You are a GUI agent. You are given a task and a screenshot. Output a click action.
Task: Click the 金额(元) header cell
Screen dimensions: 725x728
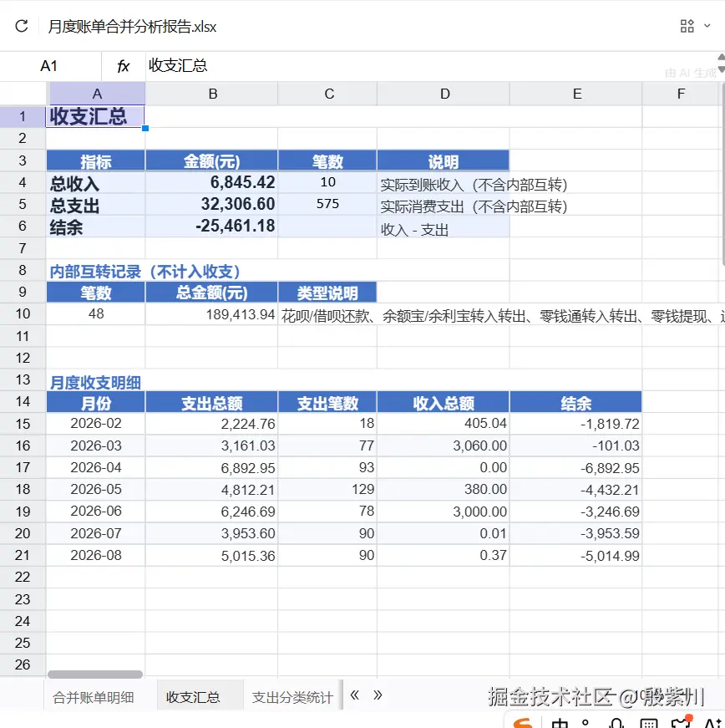(211, 161)
